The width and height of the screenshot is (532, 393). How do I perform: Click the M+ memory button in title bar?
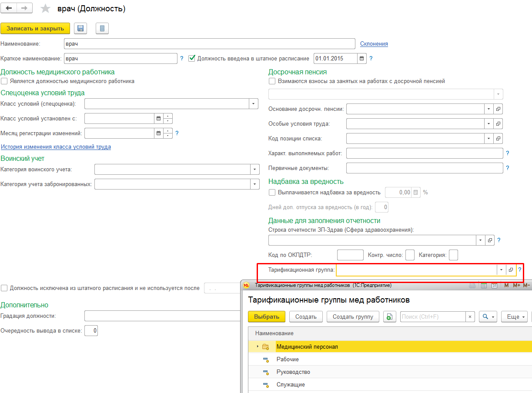516,286
